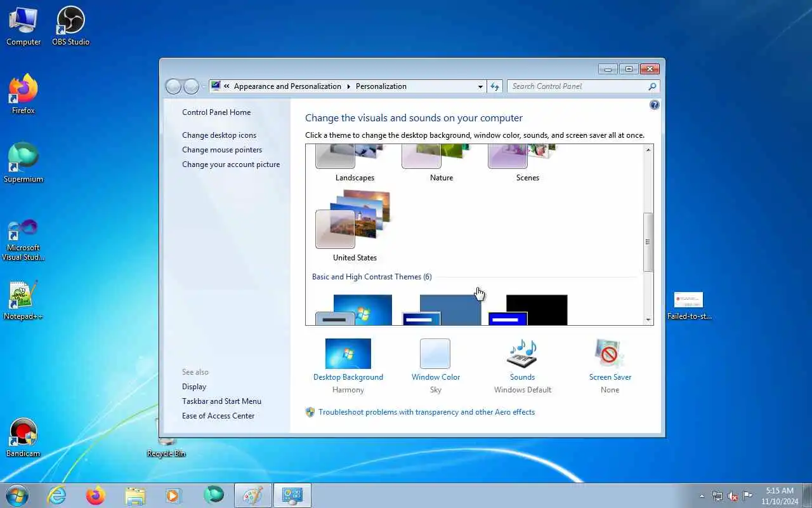Screen dimensions: 812x508
Task: Switch to the Paint taskbar button
Action: click(253, 495)
